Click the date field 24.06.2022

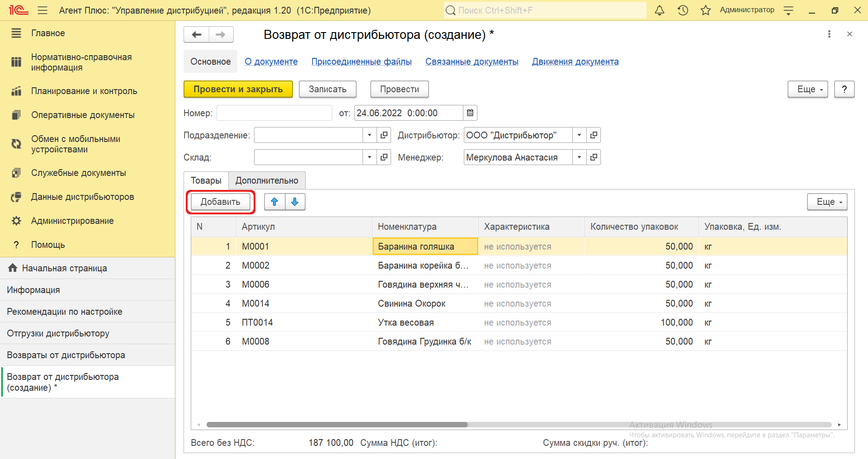pyautogui.click(x=409, y=113)
